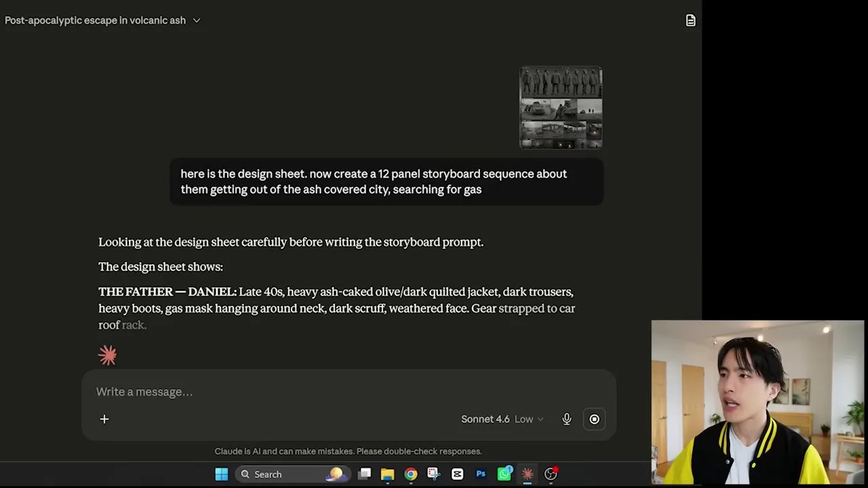Click the 'Claude is AI and can make mistakes' disclaimer
This screenshot has width=868, height=488.
[x=348, y=451]
